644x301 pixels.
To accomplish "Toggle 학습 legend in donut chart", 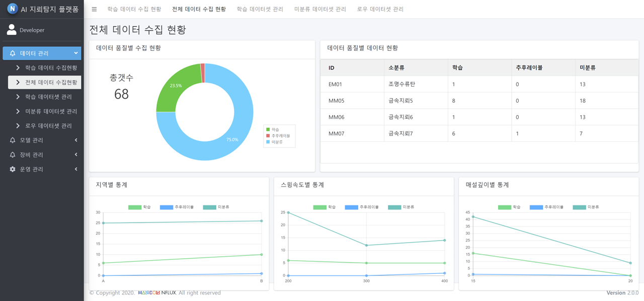I will coord(273,130).
